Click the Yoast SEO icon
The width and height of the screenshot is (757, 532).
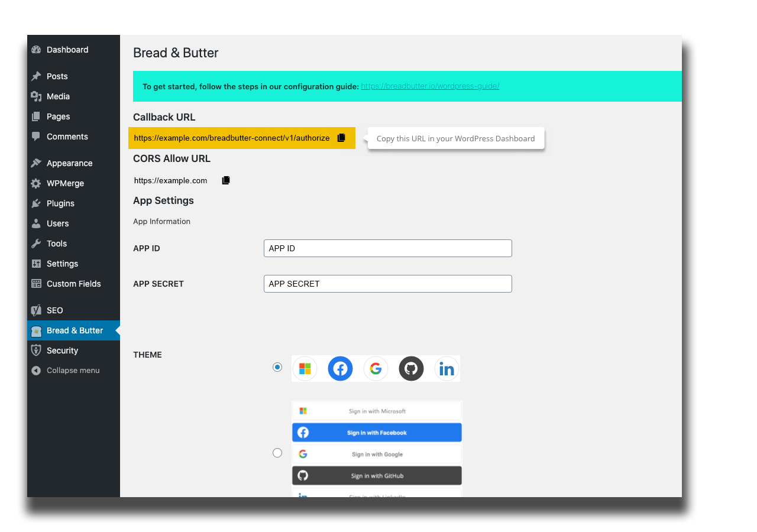click(36, 310)
